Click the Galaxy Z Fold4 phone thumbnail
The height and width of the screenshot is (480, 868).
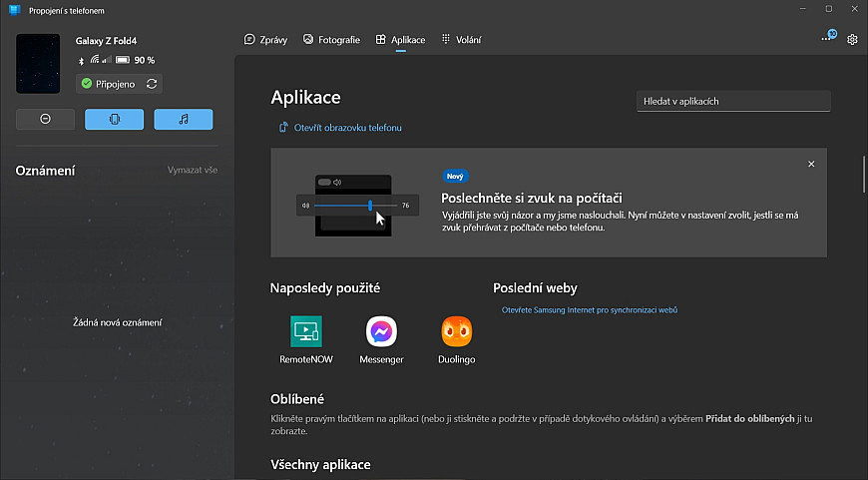tap(38, 63)
